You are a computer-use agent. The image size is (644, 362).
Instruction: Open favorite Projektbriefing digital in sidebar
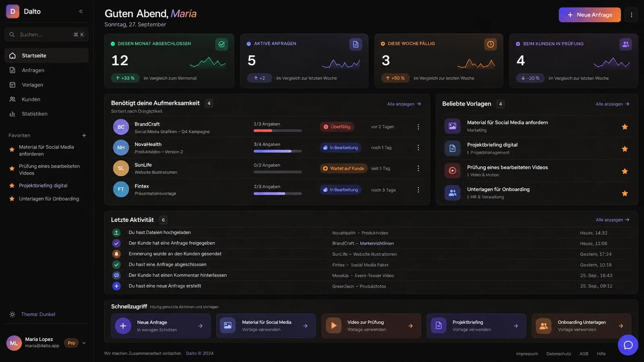tap(43, 185)
